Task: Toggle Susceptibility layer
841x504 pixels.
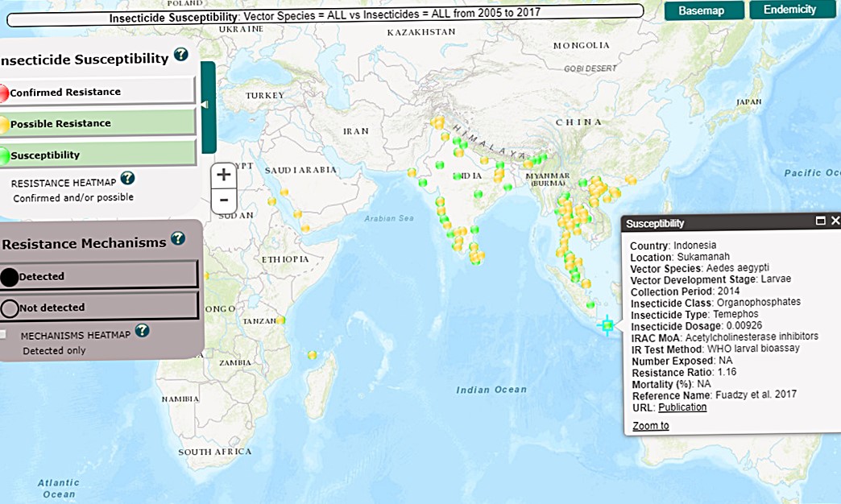Action: 97,155
